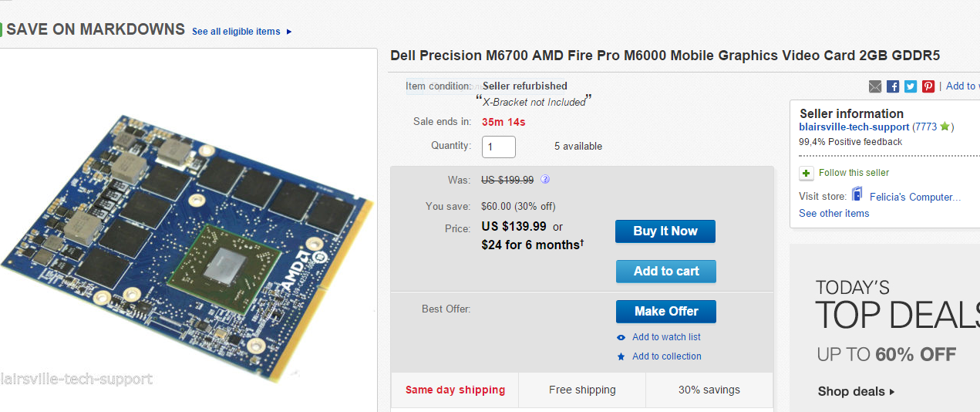Click the email share envelope icon
Image resolution: width=980 pixels, height=412 pixels.
coord(875,86)
